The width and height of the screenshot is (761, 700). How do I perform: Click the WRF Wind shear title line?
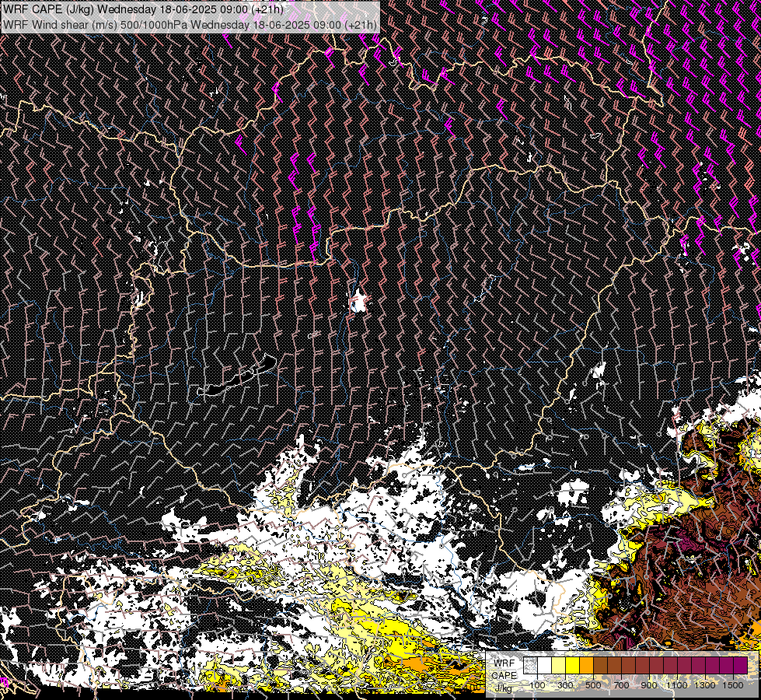click(190, 25)
